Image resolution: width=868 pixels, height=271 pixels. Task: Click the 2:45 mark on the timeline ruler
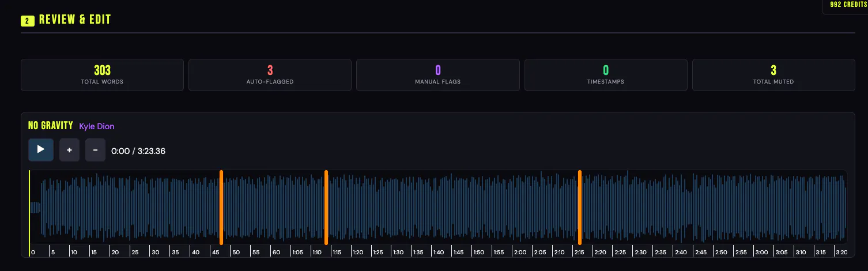(x=701, y=252)
